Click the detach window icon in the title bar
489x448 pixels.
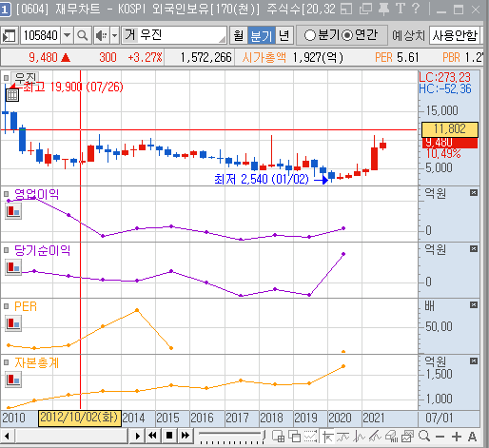[x=365, y=9]
